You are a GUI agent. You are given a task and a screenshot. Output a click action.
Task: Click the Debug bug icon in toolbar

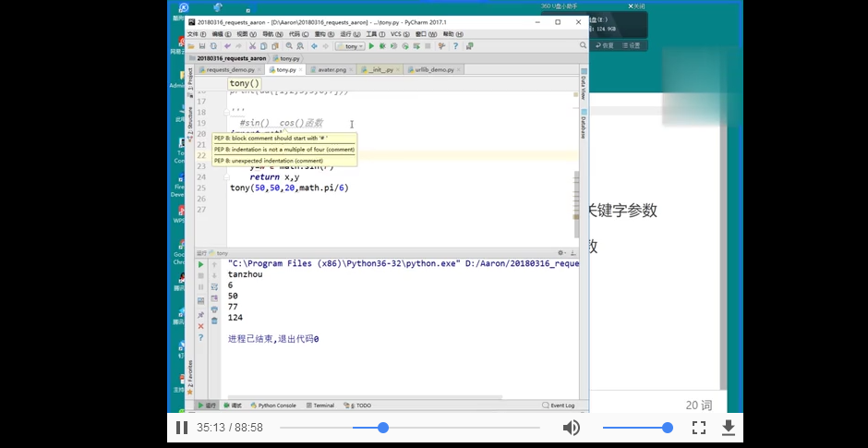pos(382,46)
